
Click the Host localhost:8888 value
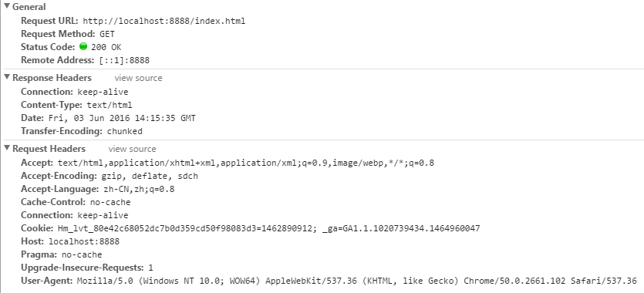[x=84, y=241]
